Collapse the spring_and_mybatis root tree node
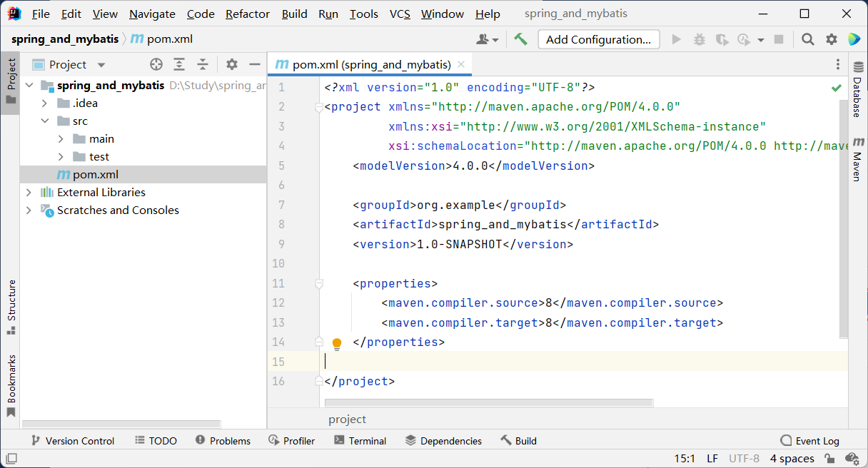 pyautogui.click(x=29, y=86)
